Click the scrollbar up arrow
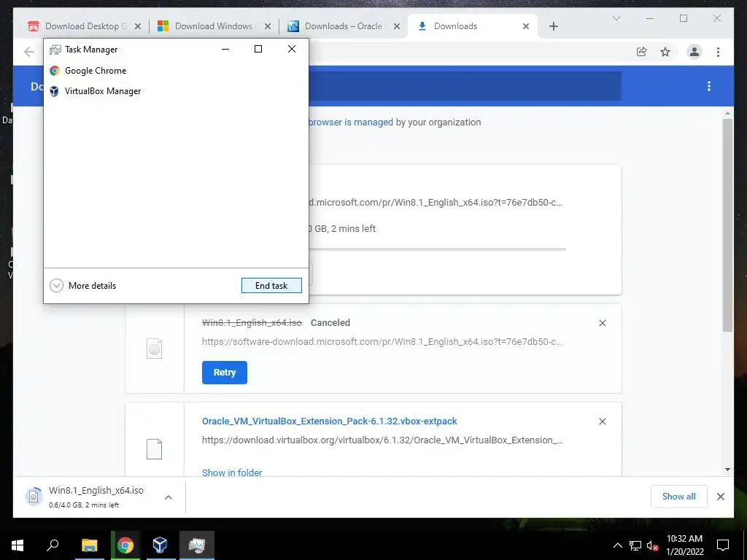747x560 pixels. click(727, 113)
